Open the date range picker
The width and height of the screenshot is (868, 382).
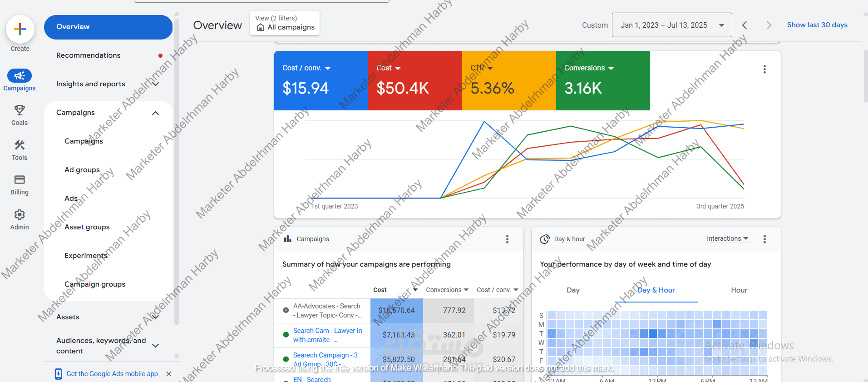click(672, 25)
